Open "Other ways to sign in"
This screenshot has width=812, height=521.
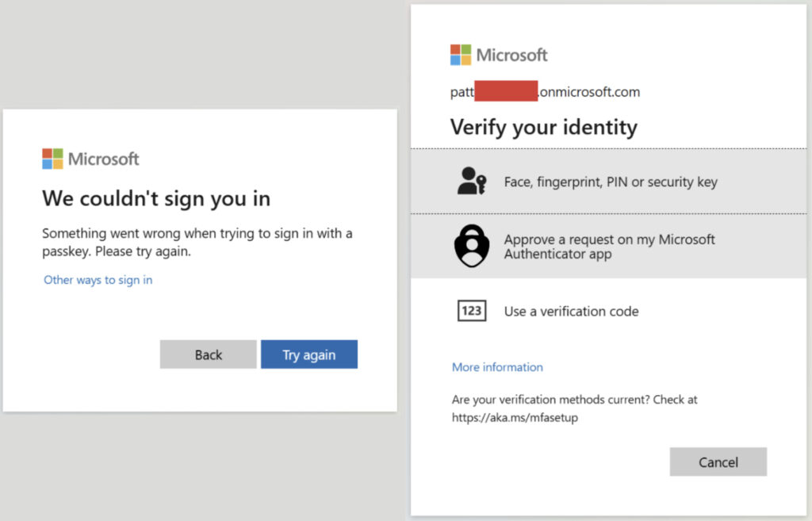point(98,279)
